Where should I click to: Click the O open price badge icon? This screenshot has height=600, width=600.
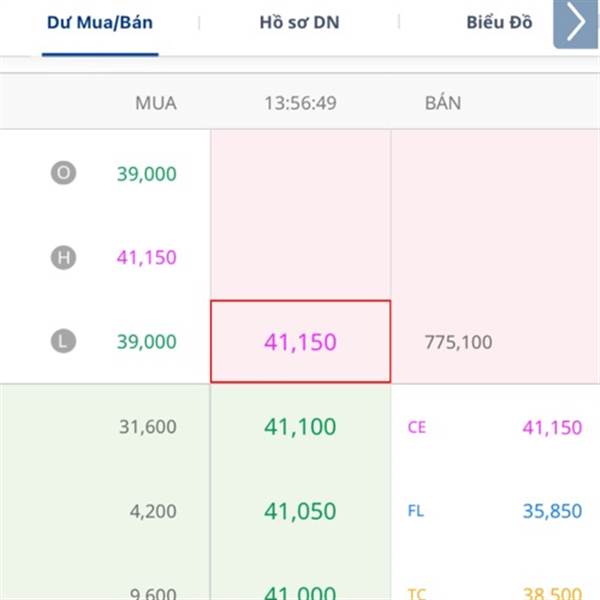tap(64, 173)
